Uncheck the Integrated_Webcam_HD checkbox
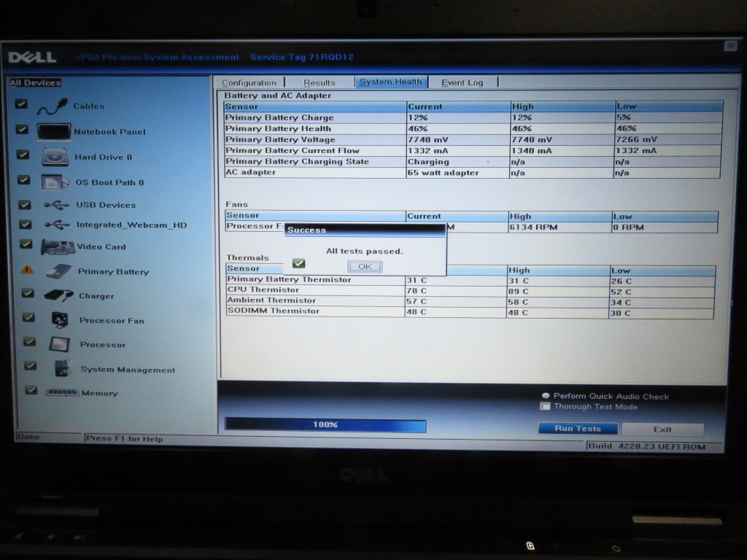The image size is (747, 560). pos(25,225)
